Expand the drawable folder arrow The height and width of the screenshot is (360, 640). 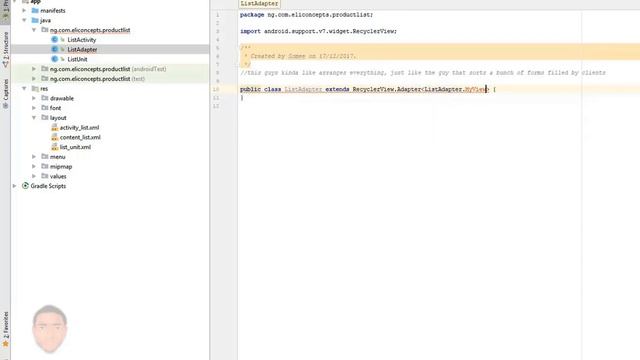pyautogui.click(x=34, y=98)
